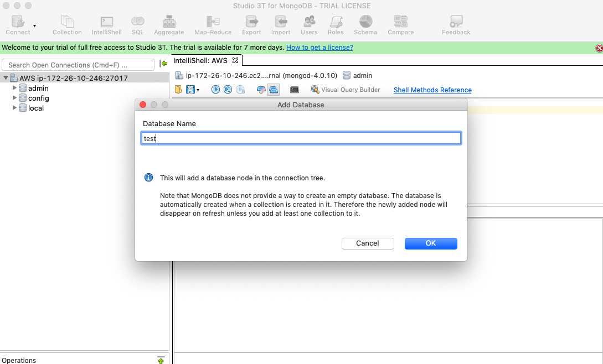Open the Roles management icon
This screenshot has height=364, width=603.
pos(336,25)
